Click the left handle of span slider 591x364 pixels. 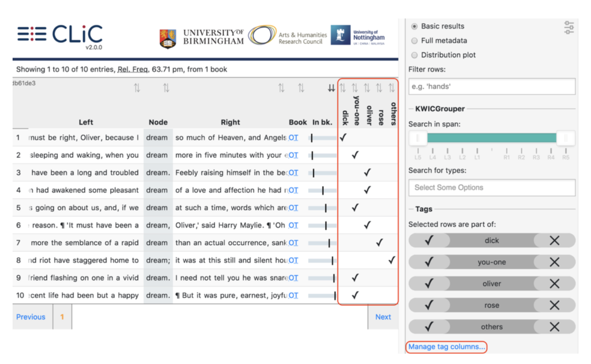[x=418, y=138]
